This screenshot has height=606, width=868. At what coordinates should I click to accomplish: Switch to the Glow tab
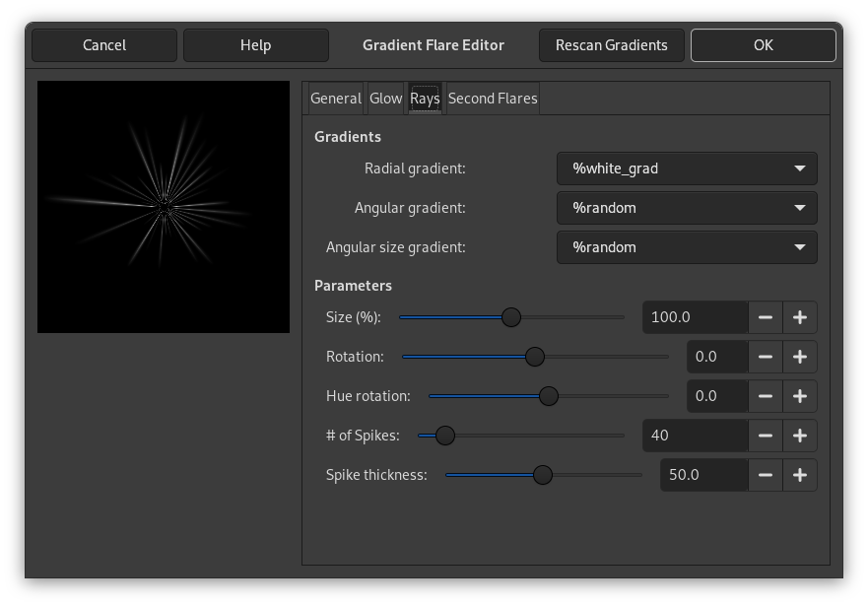point(385,98)
